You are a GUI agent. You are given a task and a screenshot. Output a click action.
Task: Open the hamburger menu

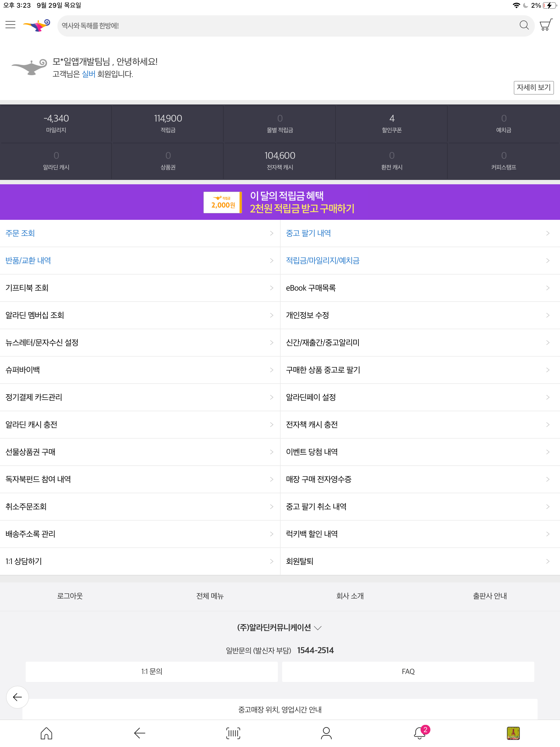10,24
